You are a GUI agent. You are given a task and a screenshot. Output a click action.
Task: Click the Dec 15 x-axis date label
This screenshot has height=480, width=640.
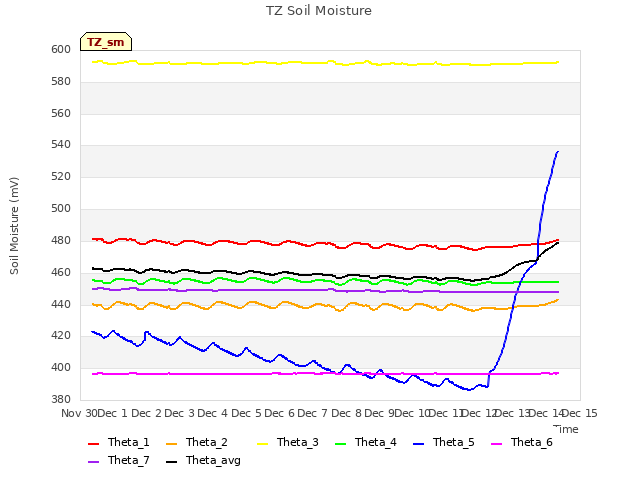(580, 413)
